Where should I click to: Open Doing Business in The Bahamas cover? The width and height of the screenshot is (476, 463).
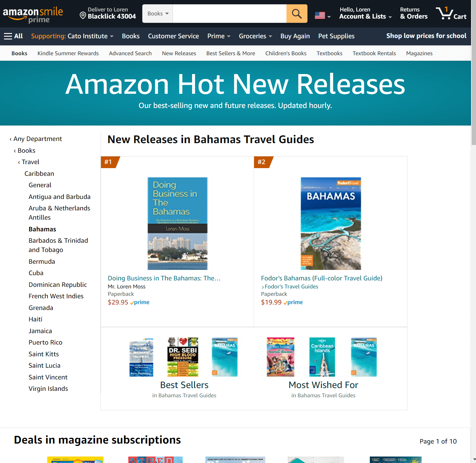(177, 224)
